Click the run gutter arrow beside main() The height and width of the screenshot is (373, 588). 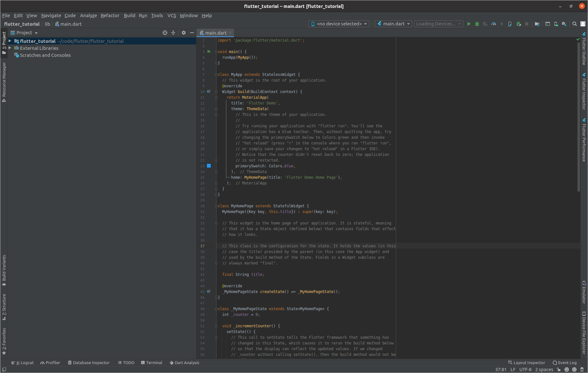pos(209,51)
